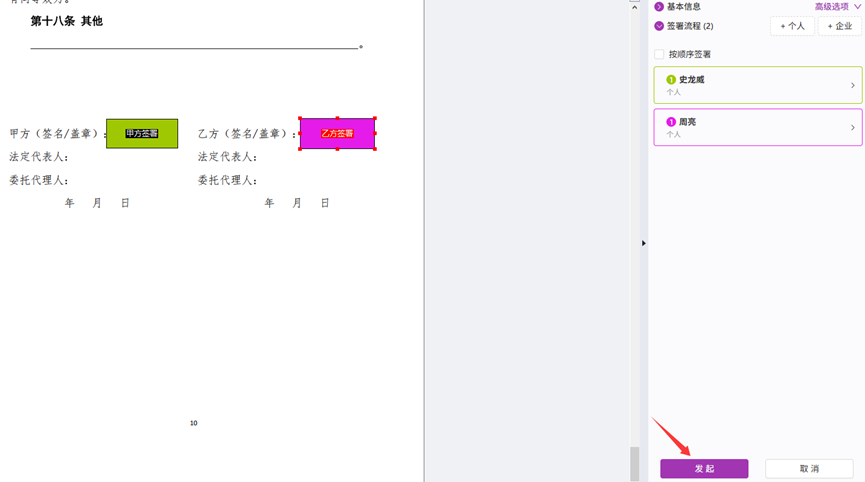Add an enterprise signer with + 企业
The height and width of the screenshot is (482, 865).
point(839,26)
